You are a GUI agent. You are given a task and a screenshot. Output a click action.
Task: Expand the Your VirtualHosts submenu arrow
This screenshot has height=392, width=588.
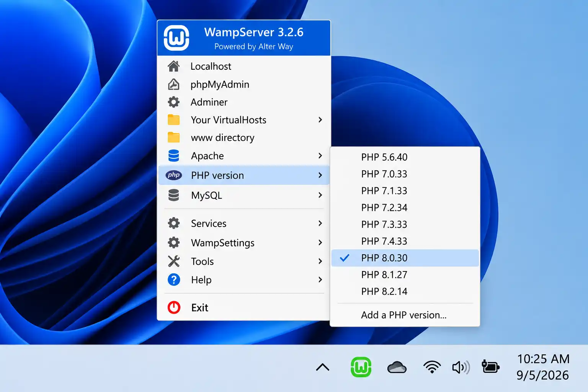click(320, 120)
